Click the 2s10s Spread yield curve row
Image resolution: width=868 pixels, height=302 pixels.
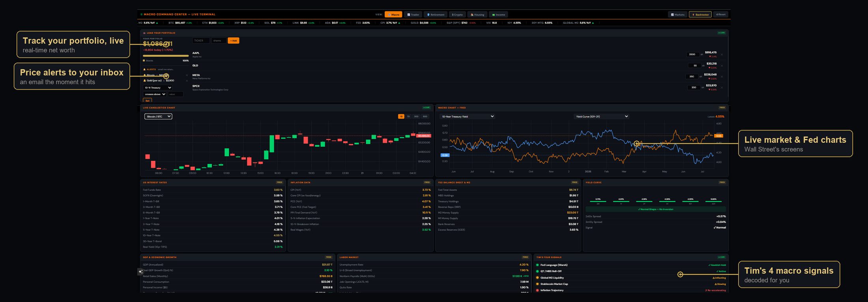click(656, 216)
